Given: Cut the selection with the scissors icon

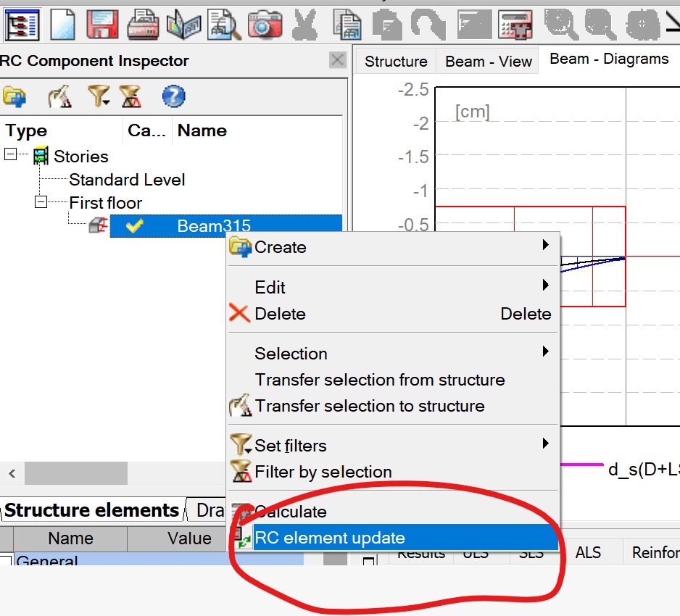Looking at the screenshot, I should click(304, 23).
